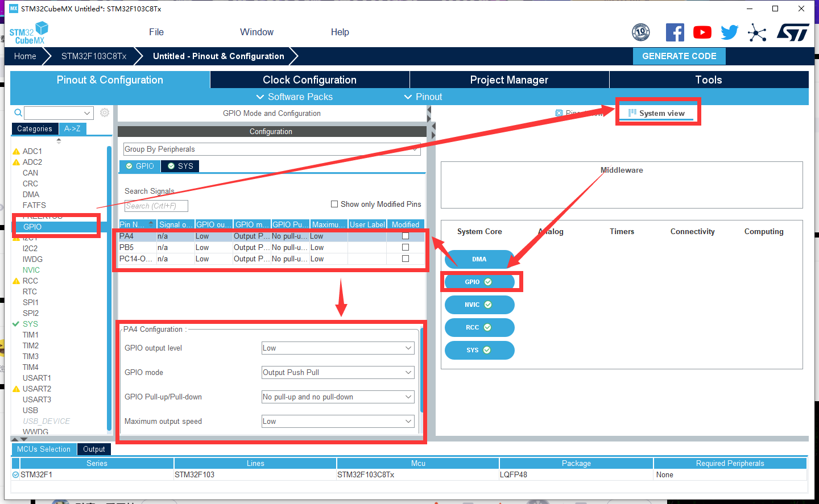
Task: Select the PB5 pin row
Action: (x=271, y=247)
